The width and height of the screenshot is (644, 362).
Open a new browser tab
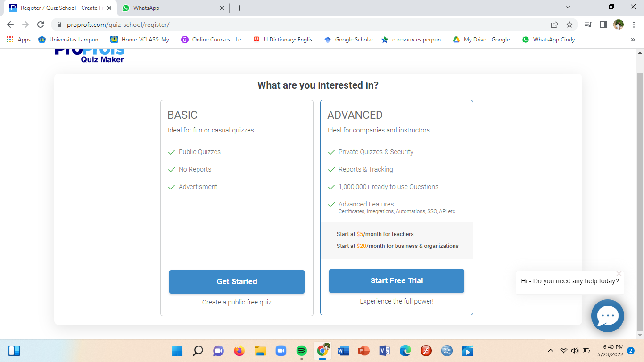point(240,8)
